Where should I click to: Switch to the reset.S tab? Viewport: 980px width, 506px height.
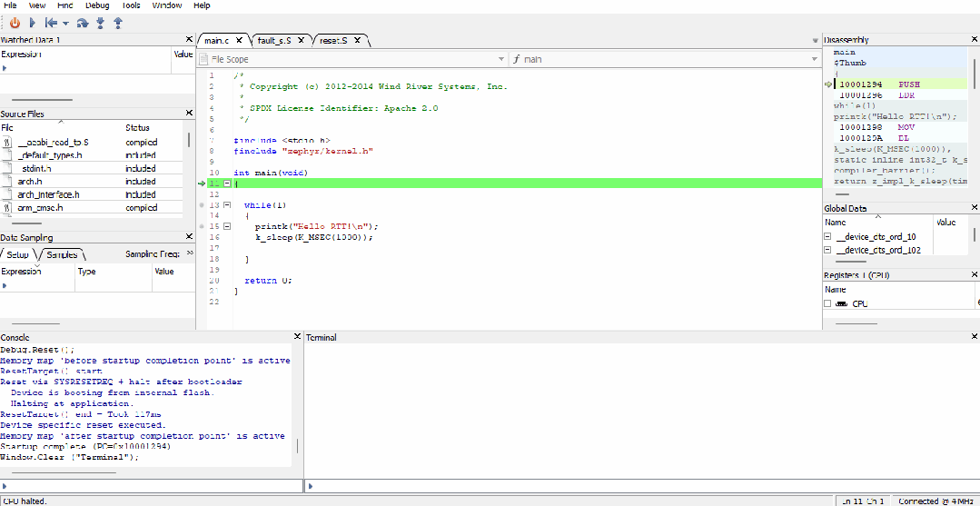tap(333, 40)
